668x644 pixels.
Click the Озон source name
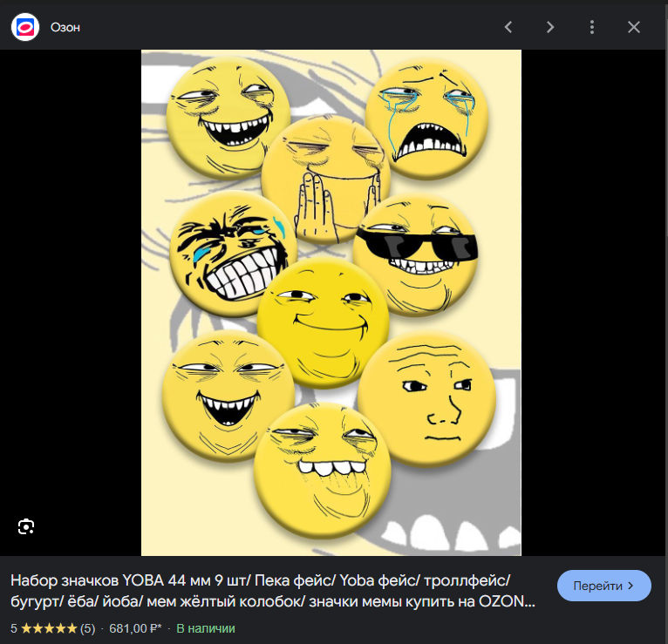[x=65, y=28]
